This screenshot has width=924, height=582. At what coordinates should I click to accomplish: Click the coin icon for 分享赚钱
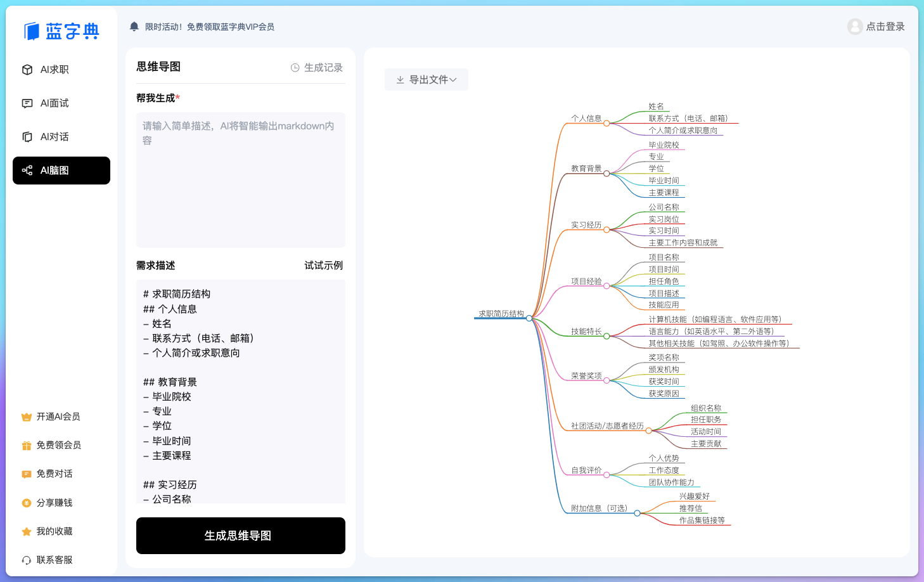(27, 503)
